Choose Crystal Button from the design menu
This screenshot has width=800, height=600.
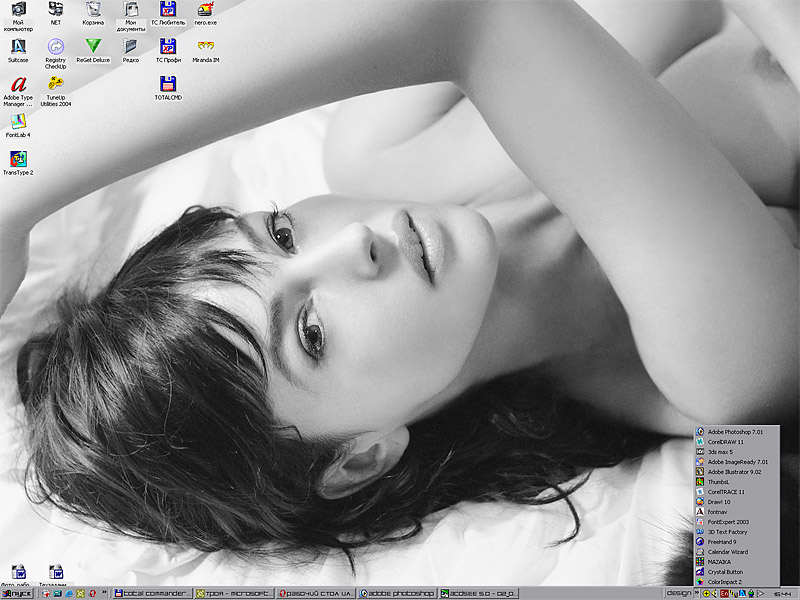737,572
